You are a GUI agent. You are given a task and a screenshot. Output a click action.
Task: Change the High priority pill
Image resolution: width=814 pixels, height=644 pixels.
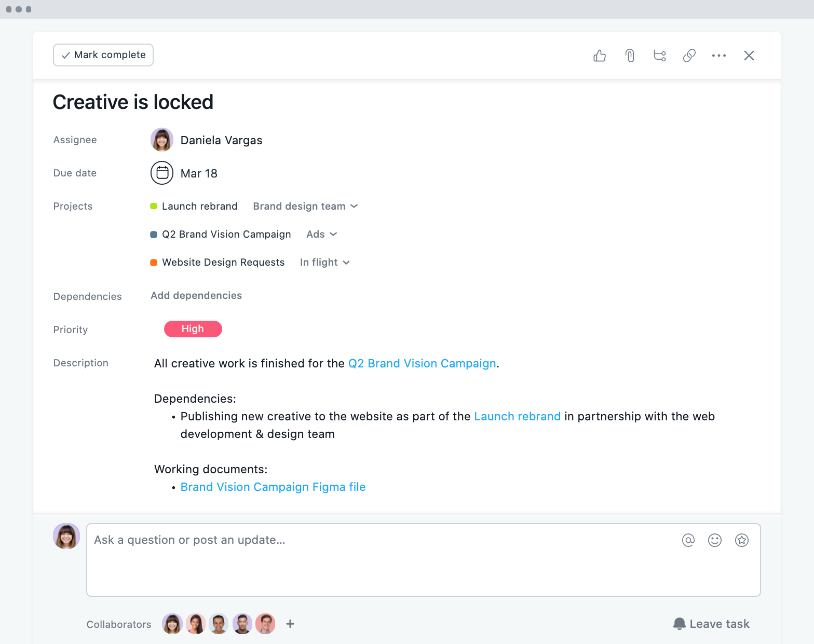[193, 329]
